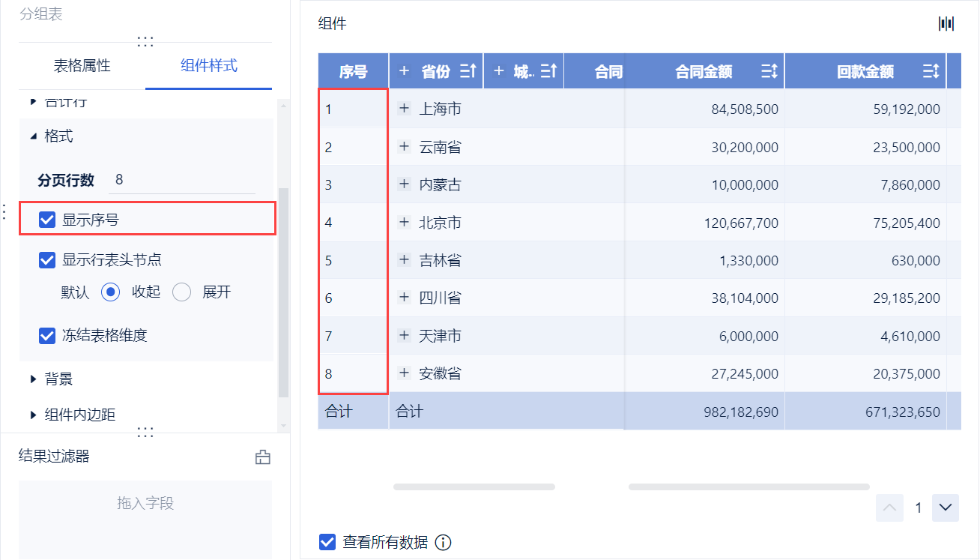Click the 城市 column sort icon
This screenshot has height=560, width=980.
tap(548, 72)
